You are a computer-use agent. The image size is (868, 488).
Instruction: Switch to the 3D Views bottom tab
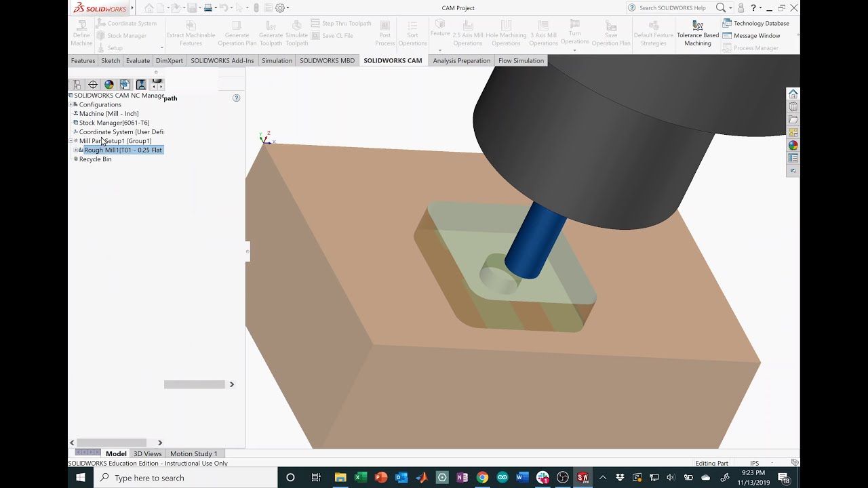coord(147,453)
